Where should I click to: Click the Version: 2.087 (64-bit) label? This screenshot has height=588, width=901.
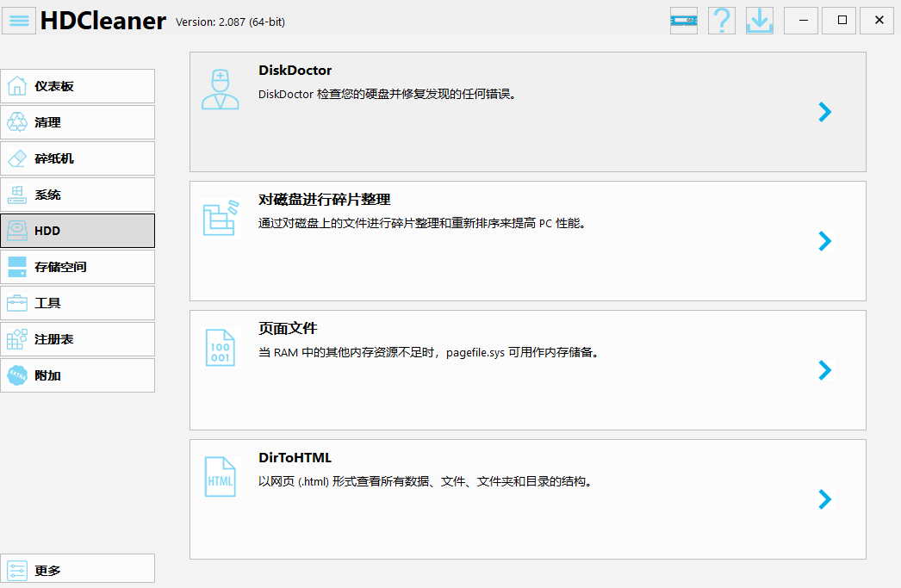coord(231,22)
